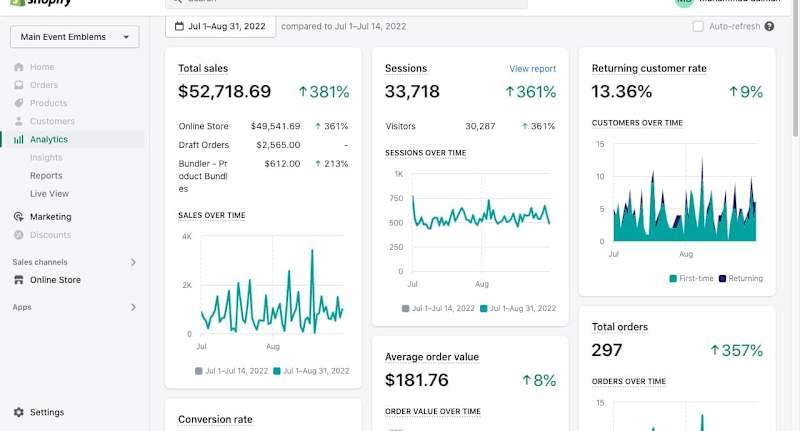Viewport: 800px width, 431px height.
Task: Click the Discounts badge icon
Action: [x=19, y=235]
